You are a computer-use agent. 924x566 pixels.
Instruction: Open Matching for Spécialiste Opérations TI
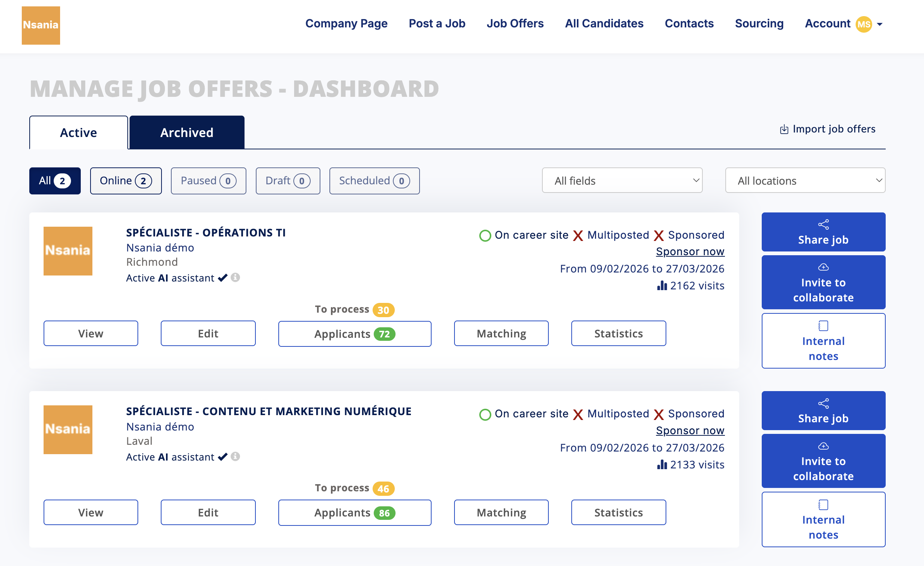501,333
